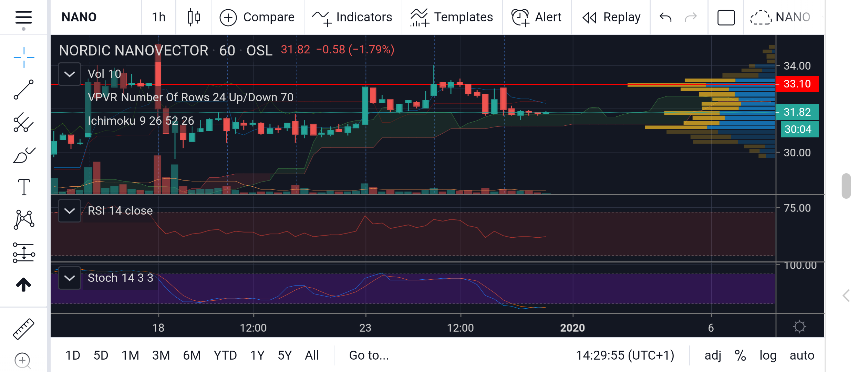This screenshot has width=868, height=372.
Task: Select the trend line drawing tool
Action: [x=24, y=90]
